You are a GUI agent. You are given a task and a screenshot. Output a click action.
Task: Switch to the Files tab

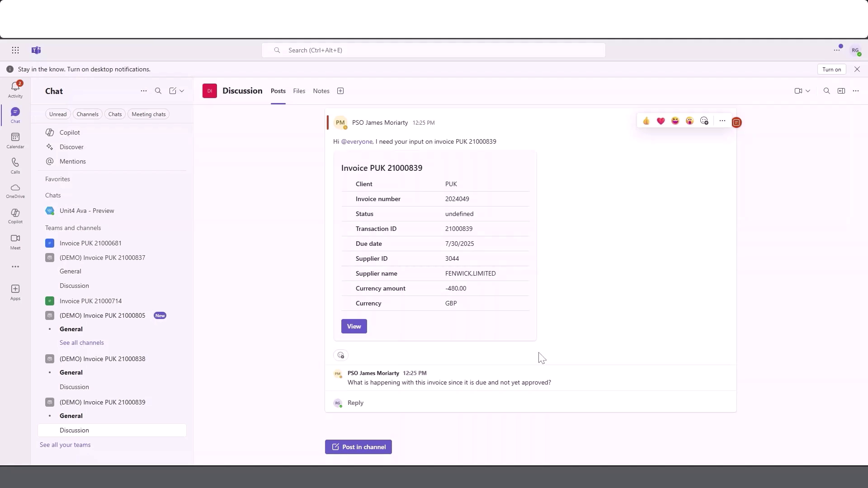pyautogui.click(x=299, y=91)
